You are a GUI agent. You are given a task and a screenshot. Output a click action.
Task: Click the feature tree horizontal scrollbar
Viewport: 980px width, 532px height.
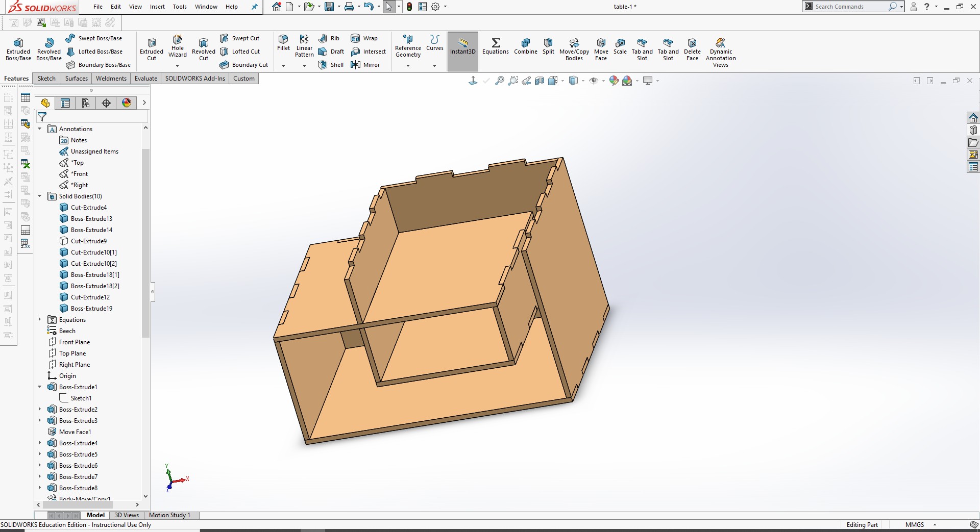[78, 505]
